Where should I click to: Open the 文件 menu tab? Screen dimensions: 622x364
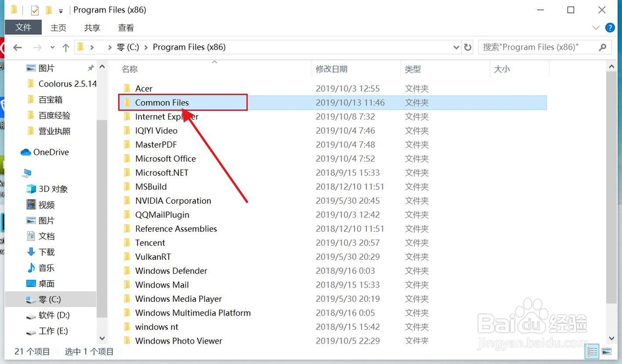[x=23, y=27]
